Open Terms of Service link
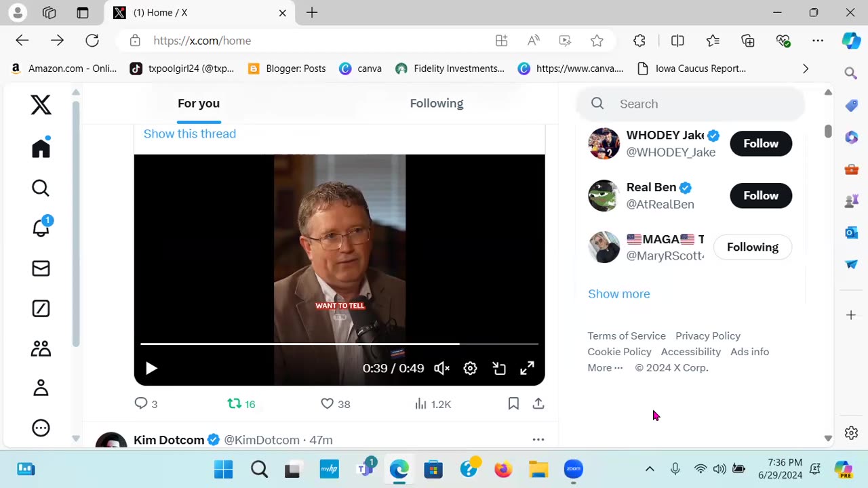The image size is (868, 488). (627, 335)
